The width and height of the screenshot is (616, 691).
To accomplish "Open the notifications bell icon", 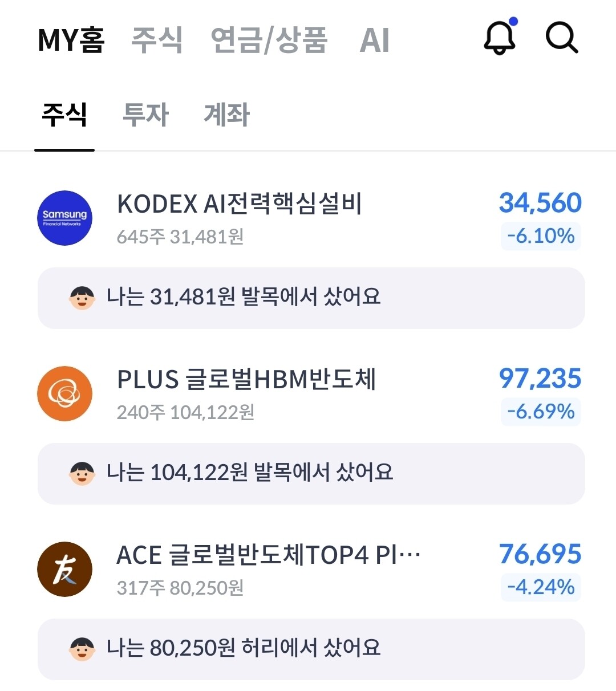I will [x=500, y=37].
